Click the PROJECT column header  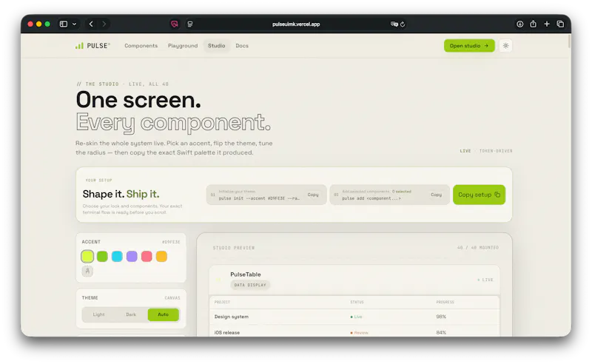[x=222, y=302]
